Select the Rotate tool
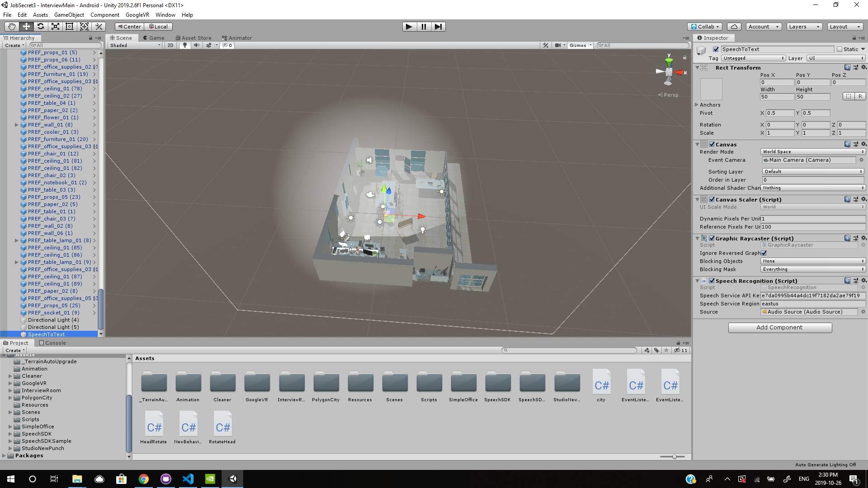868x488 pixels. [x=41, y=27]
